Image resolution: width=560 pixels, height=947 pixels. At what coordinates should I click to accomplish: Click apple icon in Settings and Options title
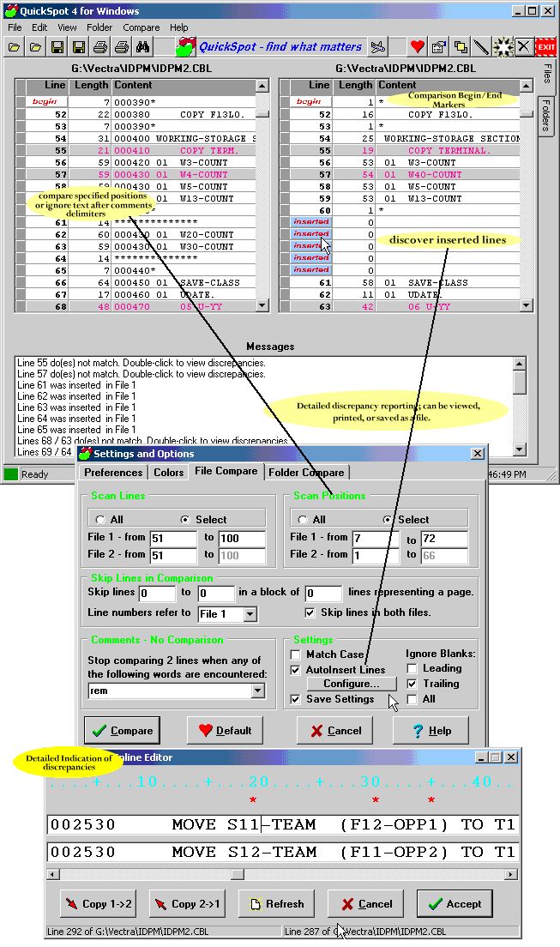pyautogui.click(x=85, y=454)
